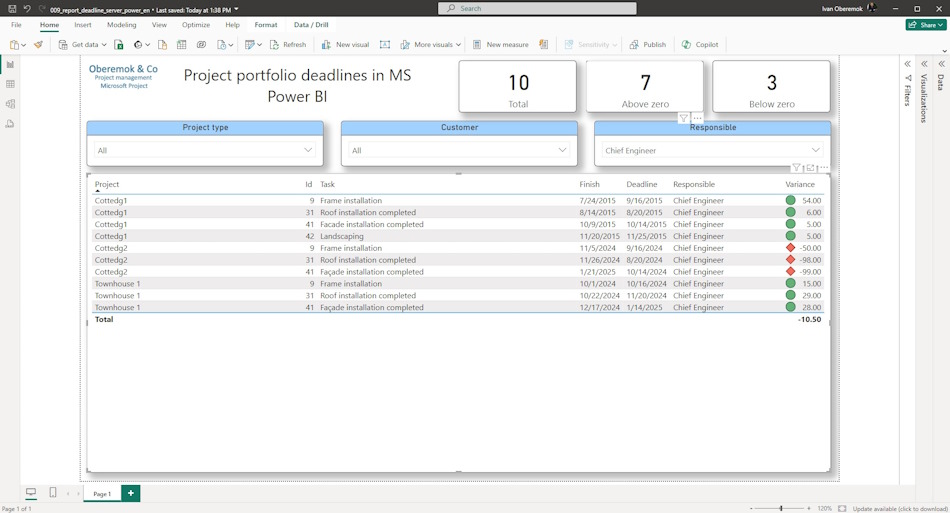The width and height of the screenshot is (950, 513).
Task: Open the Recent sources icon
Action: point(222,45)
